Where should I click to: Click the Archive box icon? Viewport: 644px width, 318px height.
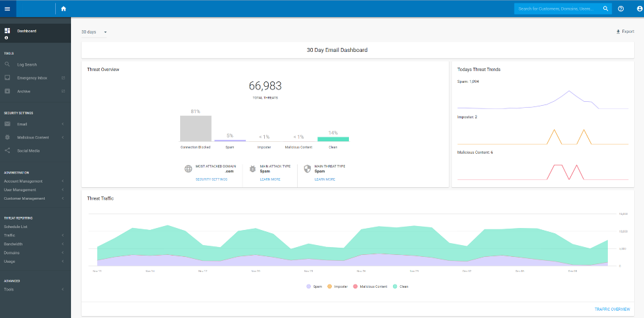[7, 91]
